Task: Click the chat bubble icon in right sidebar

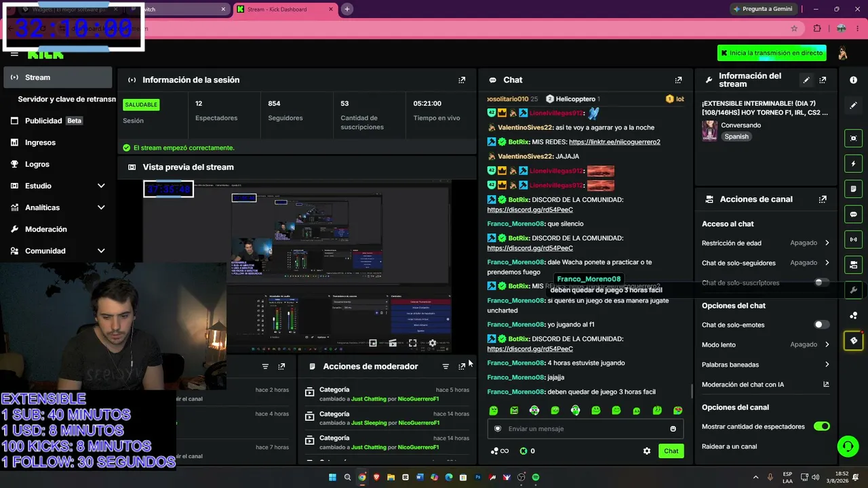Action: 853,214
